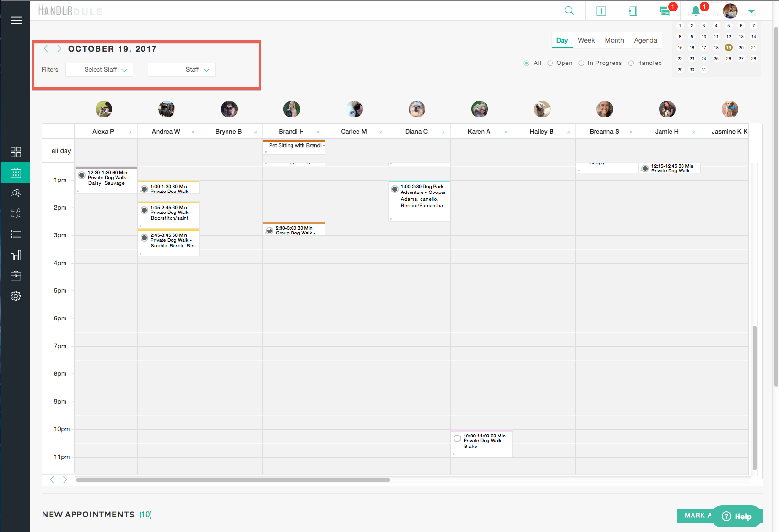Select the clients icon in sidebar
This screenshot has width=779, height=532.
tap(16, 193)
